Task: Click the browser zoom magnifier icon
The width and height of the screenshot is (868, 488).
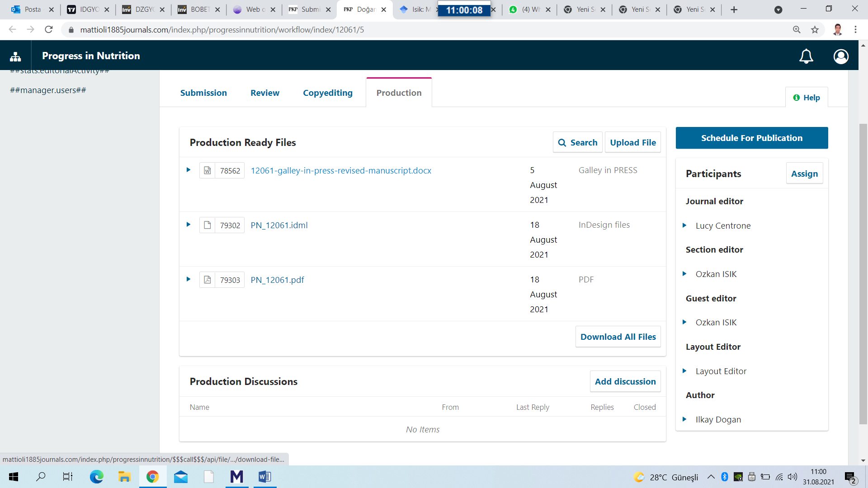Action: (x=797, y=30)
